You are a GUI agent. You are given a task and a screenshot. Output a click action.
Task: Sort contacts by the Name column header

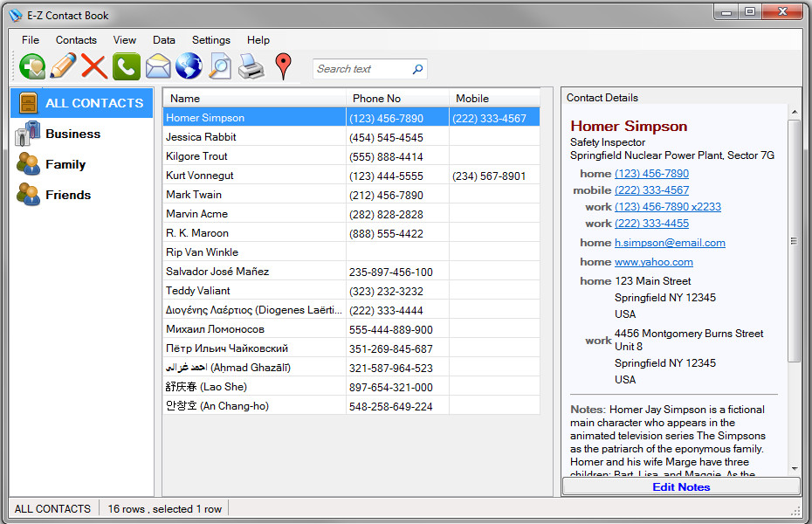(254, 99)
